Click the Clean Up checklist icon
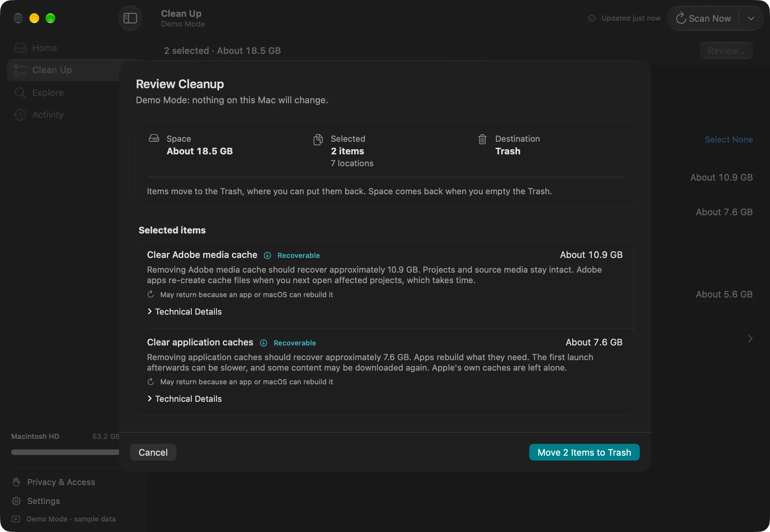 pos(20,70)
